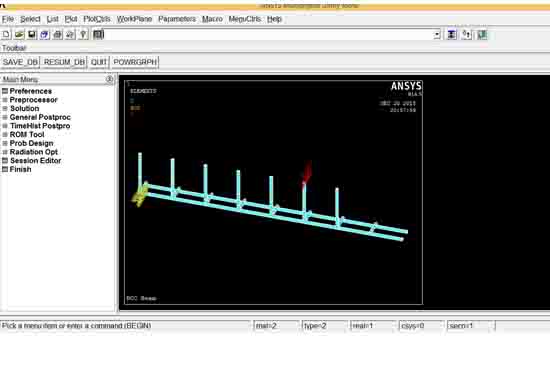The height and width of the screenshot is (370, 550).
Task: Click the Pan-Zoom-Rotate toolbar icon
Action: [x=45, y=34]
